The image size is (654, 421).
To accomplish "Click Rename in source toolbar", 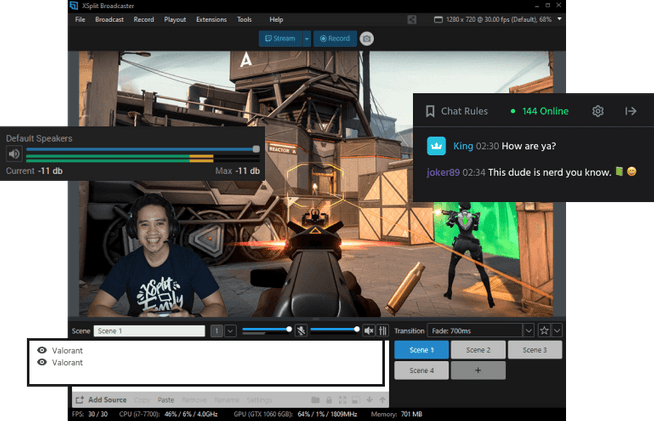I will [226, 400].
